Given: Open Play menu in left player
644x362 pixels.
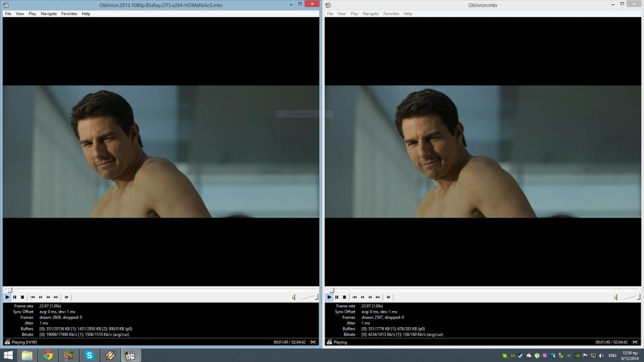Looking at the screenshot, I should (33, 14).
